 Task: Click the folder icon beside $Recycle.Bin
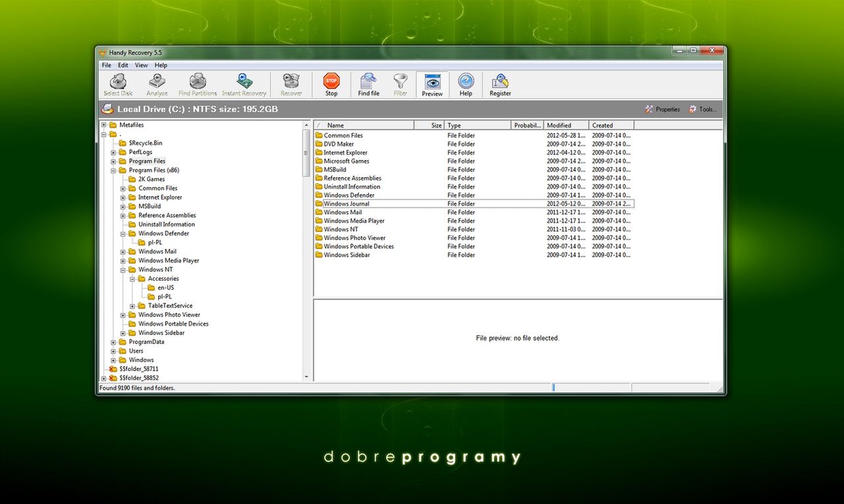(x=123, y=143)
